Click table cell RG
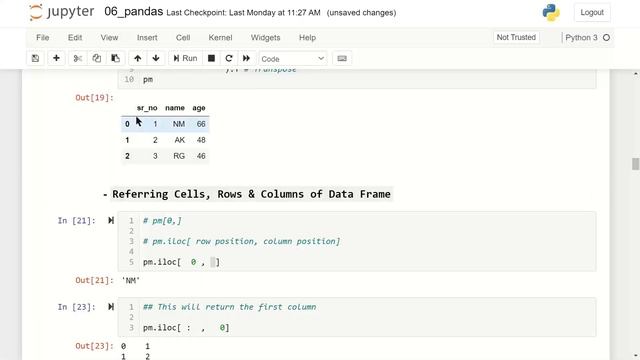 179,156
